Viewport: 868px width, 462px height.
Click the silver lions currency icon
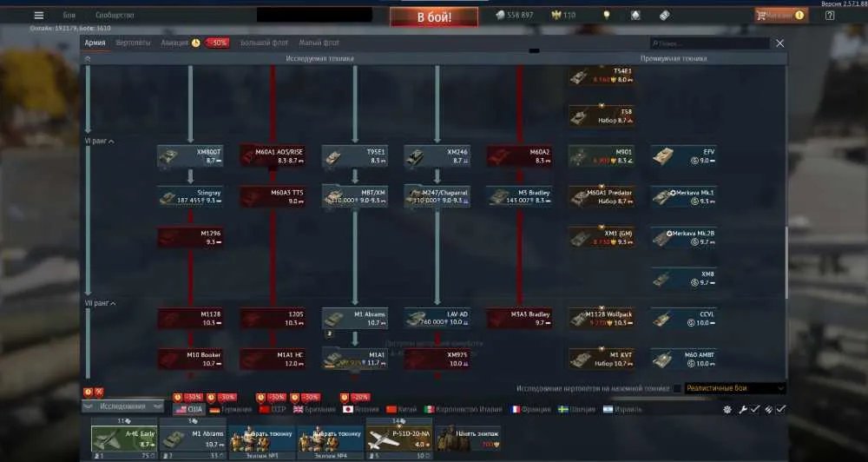(501, 16)
